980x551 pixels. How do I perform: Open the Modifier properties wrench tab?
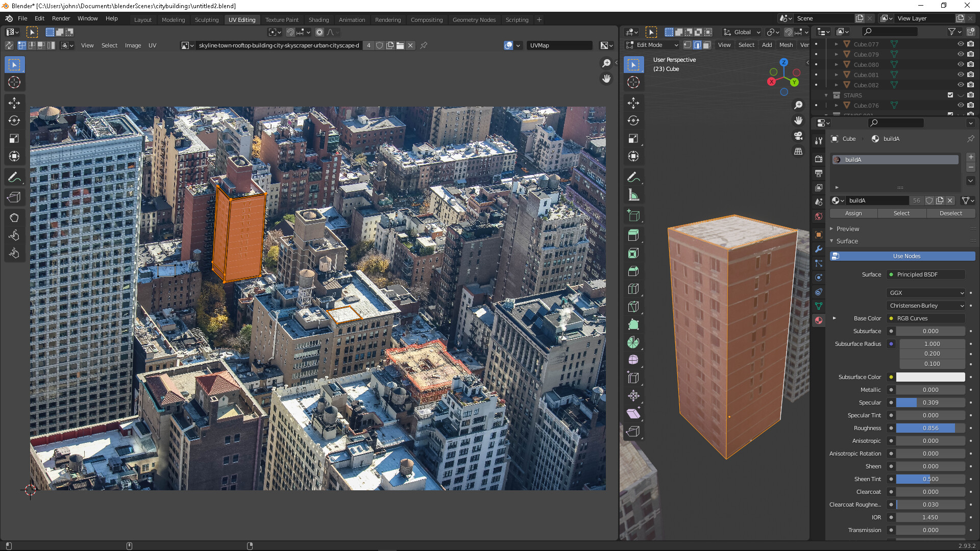click(x=819, y=249)
